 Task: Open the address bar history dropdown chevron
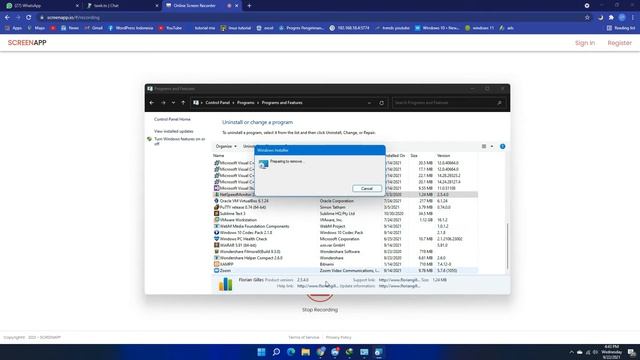coord(369,103)
